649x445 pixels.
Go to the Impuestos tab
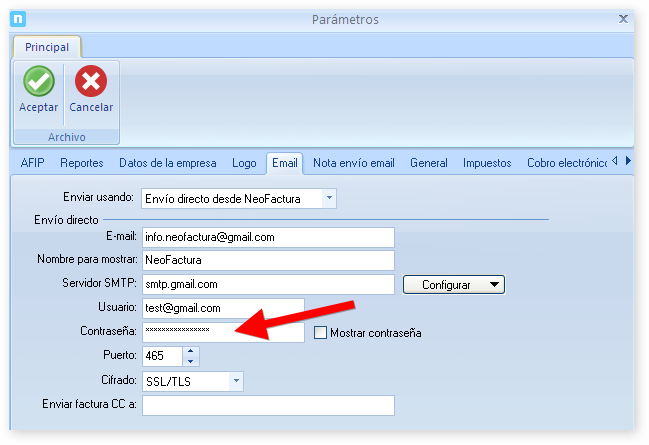[x=487, y=163]
